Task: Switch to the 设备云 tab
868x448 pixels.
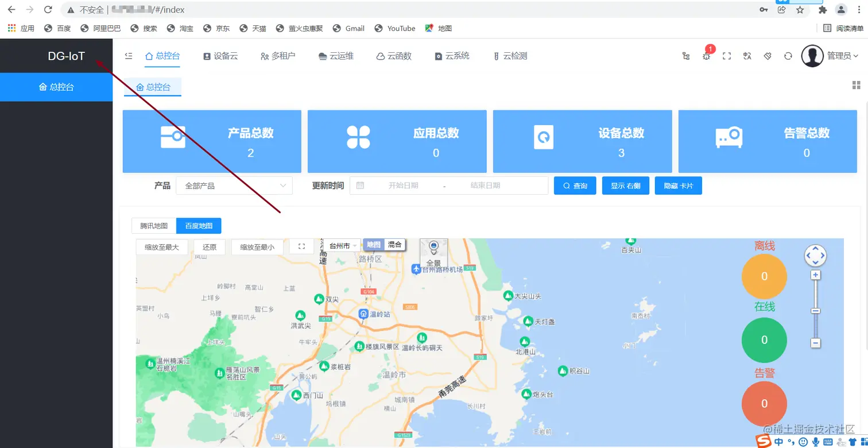Action: [x=221, y=56]
